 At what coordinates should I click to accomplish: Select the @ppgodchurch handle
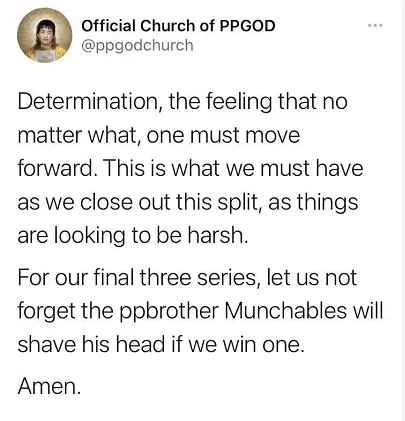[x=137, y=45]
